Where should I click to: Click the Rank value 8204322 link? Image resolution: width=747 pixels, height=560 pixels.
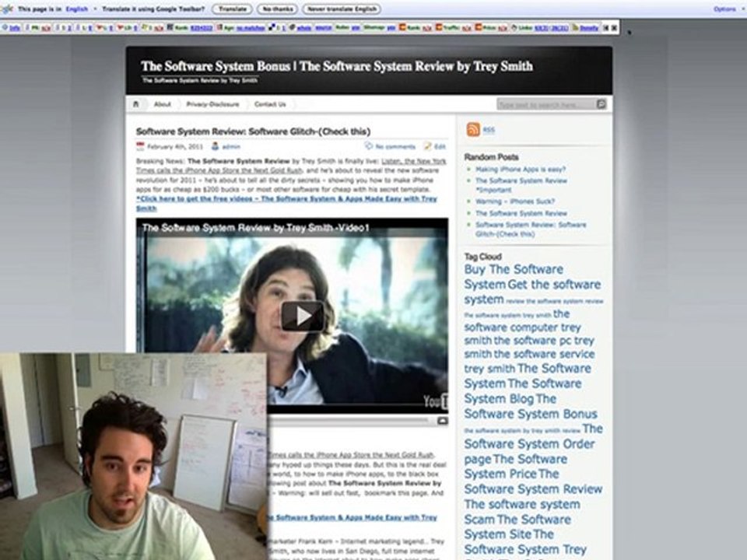tap(202, 28)
